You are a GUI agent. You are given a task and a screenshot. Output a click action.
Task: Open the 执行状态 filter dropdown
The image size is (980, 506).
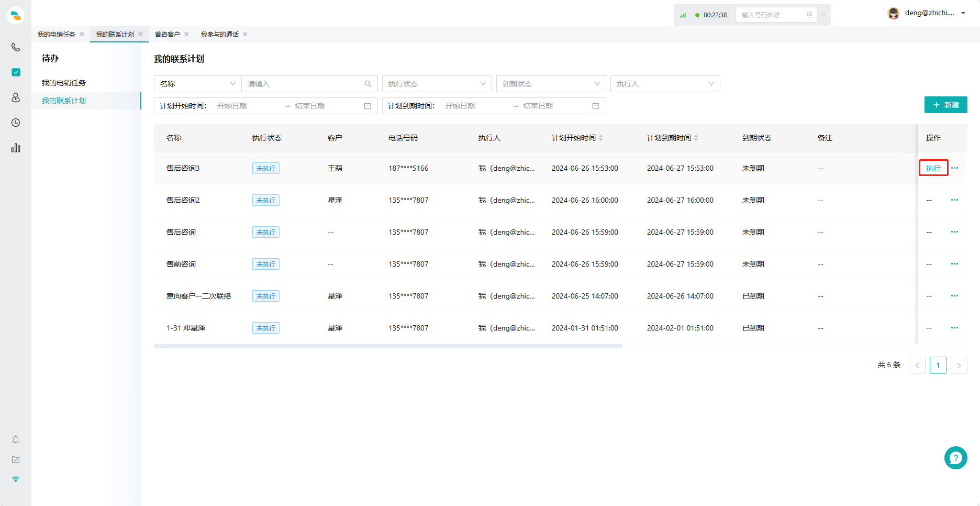[437, 84]
